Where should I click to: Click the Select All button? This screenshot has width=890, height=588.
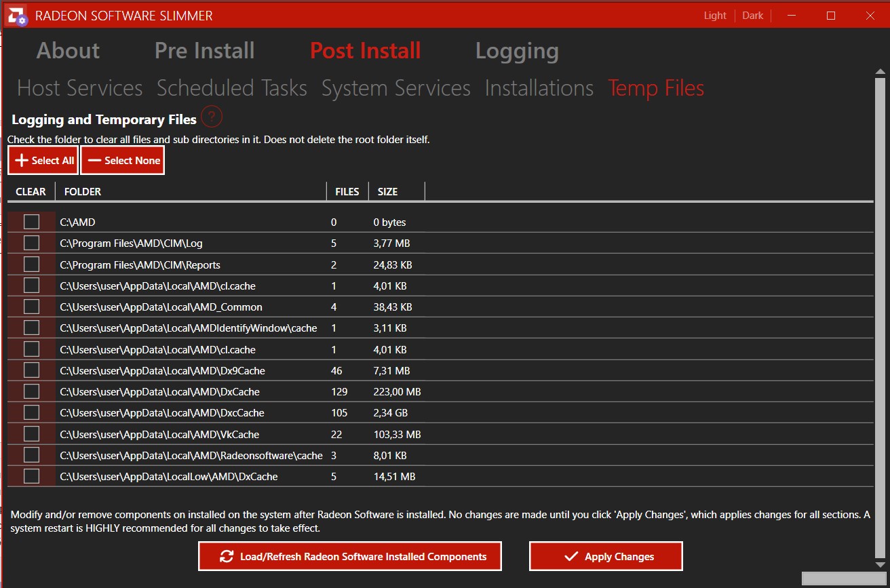click(43, 161)
